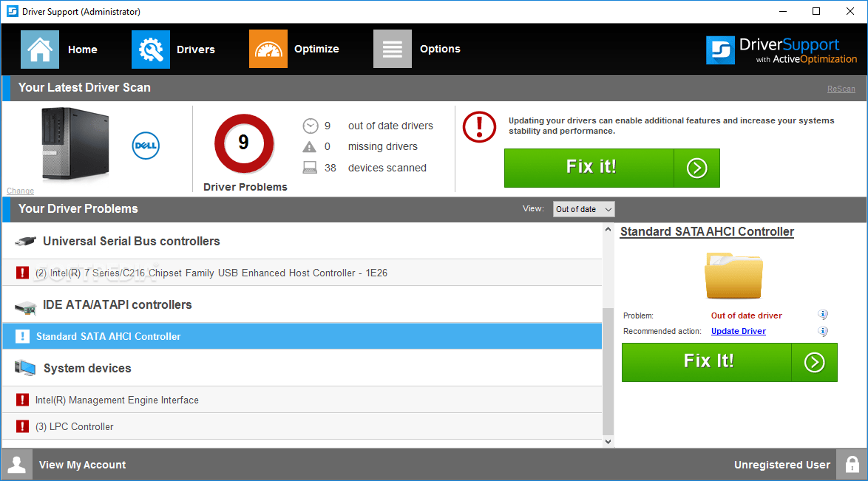Screen dimensions: 868x481
Task: Click the DriverSupport logo
Action: click(x=781, y=50)
